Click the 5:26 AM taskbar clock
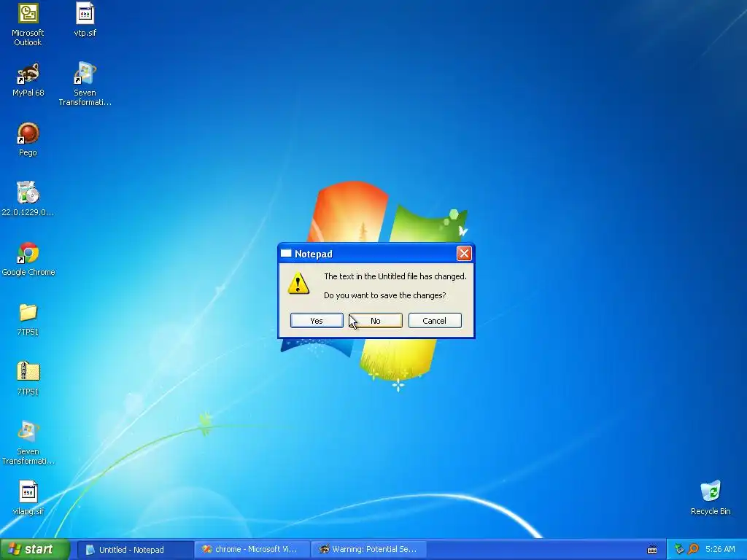 (x=720, y=550)
